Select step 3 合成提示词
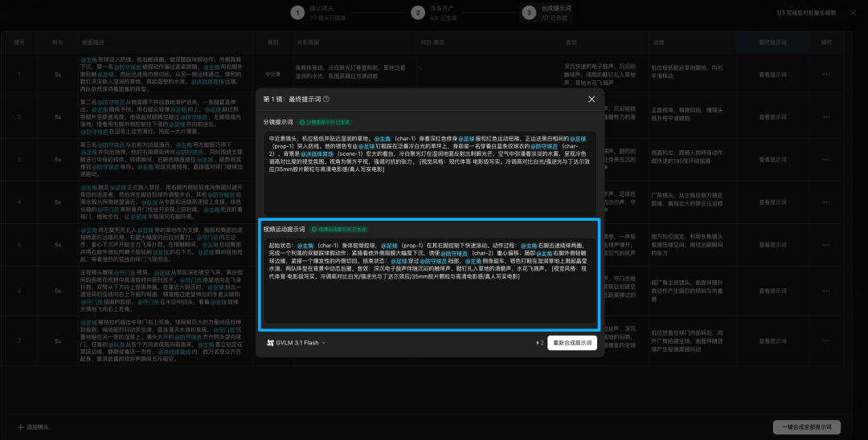Viewport: 868px width, 440px height. 547,13
